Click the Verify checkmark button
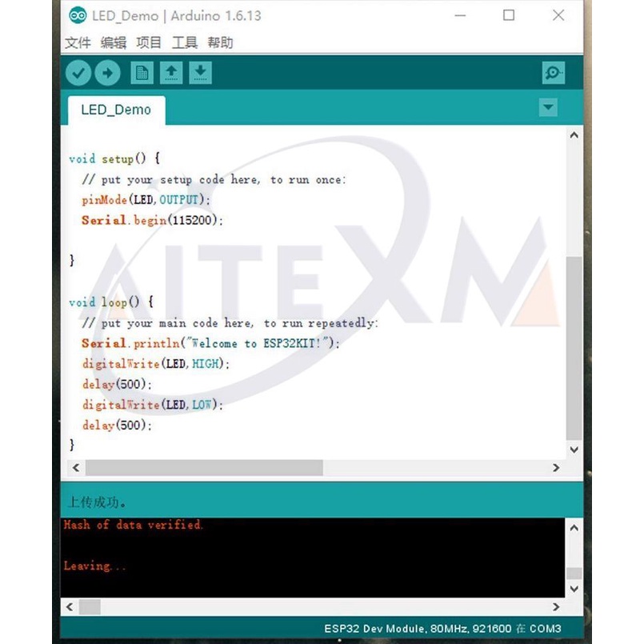 pyautogui.click(x=78, y=73)
